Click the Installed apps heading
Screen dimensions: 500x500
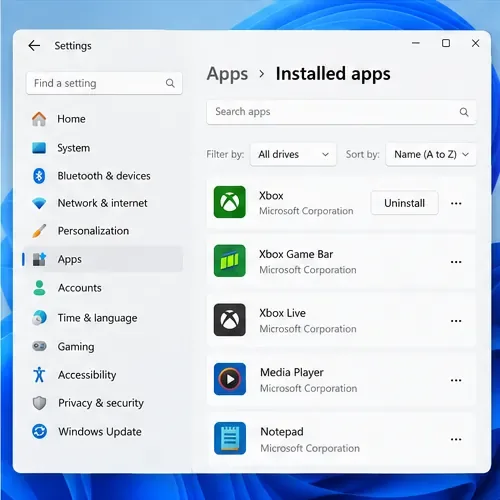(x=333, y=74)
